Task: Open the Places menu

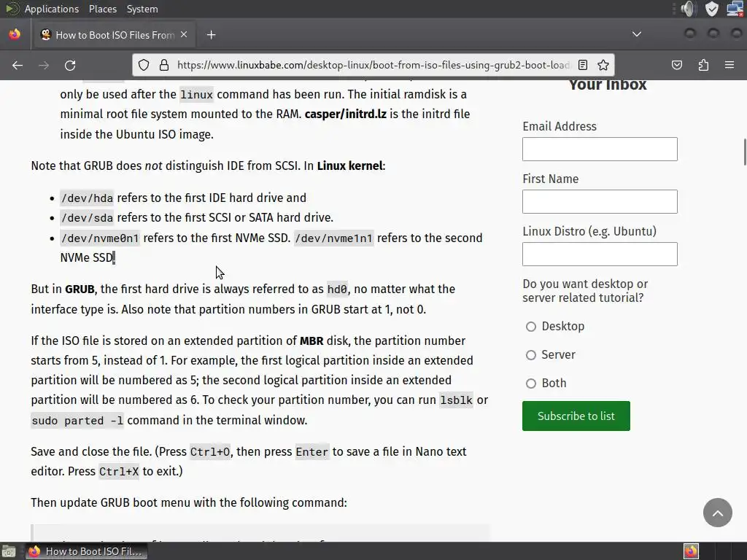Action: (102, 9)
